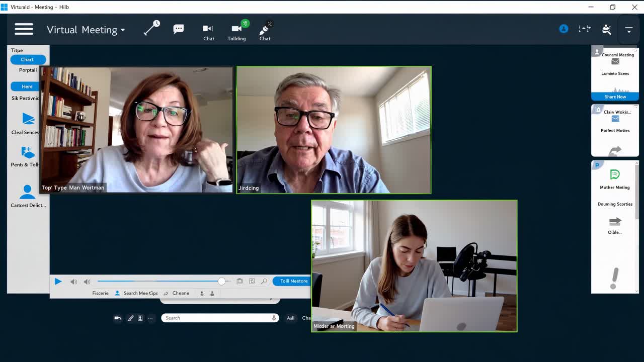Toggle the first speaker volume icon

pyautogui.click(x=73, y=282)
